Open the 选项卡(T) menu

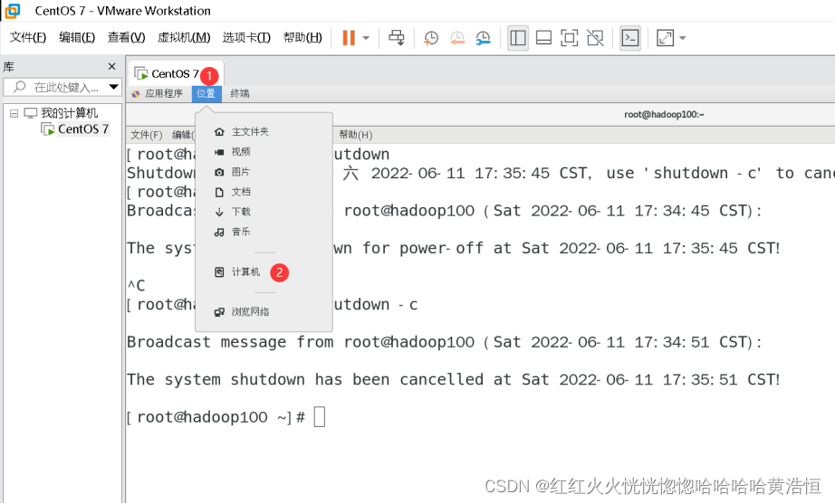pos(246,37)
